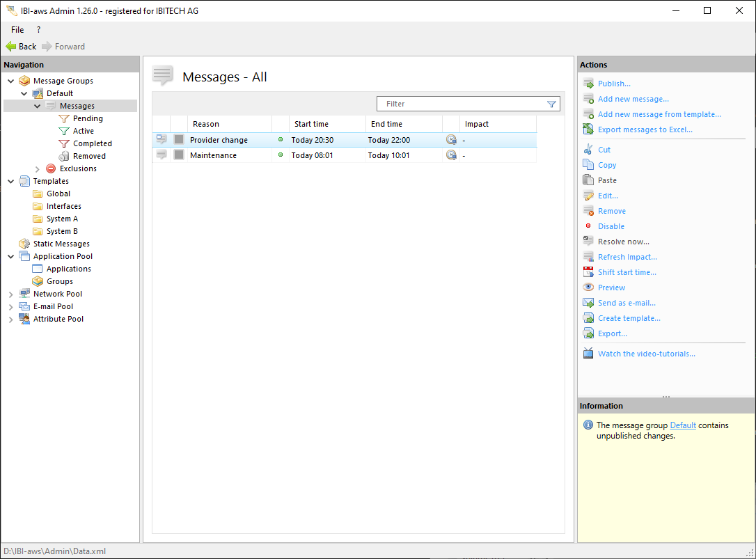Click into the Filter text field
The image size is (756, 559).
[459, 104]
